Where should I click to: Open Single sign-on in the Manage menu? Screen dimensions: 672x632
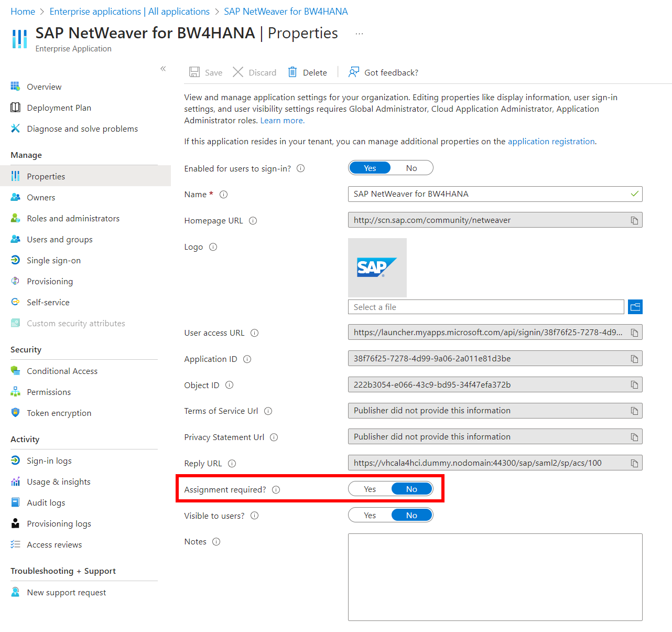tap(53, 261)
